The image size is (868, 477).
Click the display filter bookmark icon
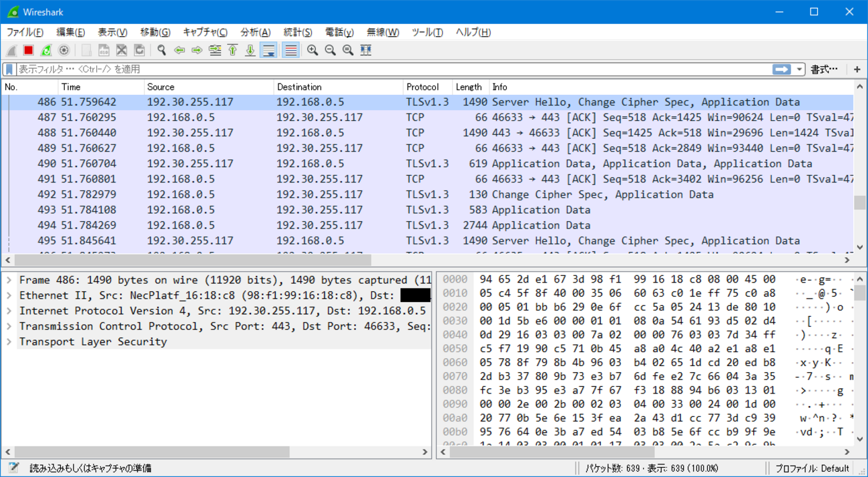[9, 69]
